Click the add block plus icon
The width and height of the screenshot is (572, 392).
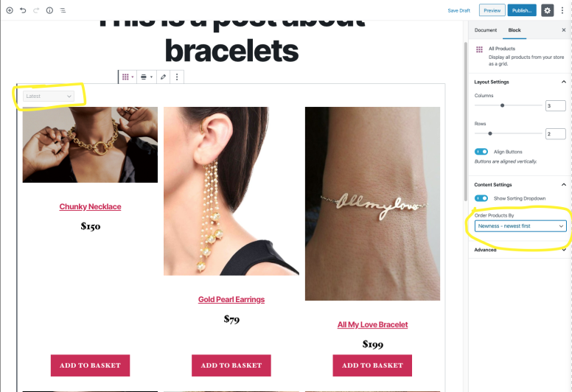(10, 10)
